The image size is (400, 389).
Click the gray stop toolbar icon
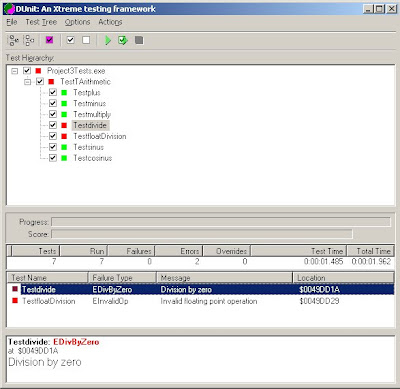[x=139, y=40]
